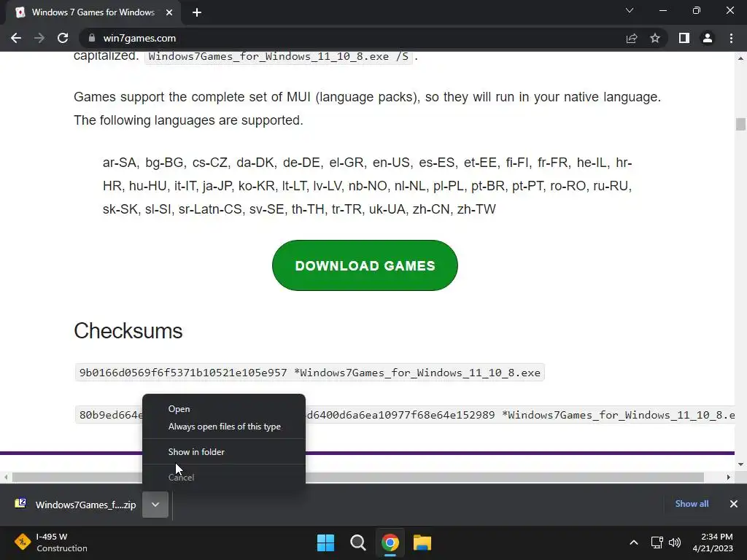Viewport: 747px width, 560px height.
Task: Click the greyed-out Cancel menu entry
Action: click(224, 477)
